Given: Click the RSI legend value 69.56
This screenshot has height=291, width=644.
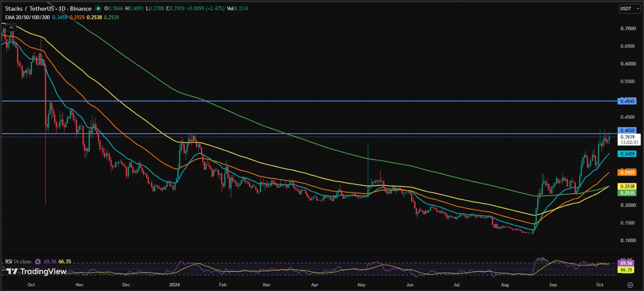Looking at the screenshot, I should [51, 261].
